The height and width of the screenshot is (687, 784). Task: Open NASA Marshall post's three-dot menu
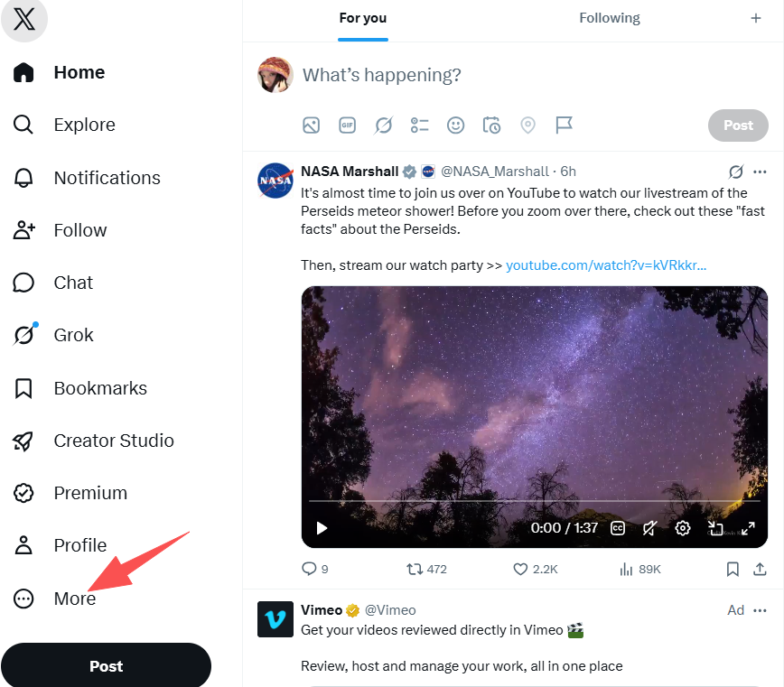(760, 172)
